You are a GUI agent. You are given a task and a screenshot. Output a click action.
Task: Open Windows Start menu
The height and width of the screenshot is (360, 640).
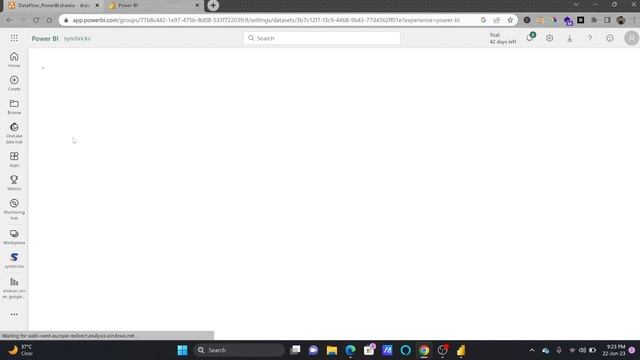(182, 350)
